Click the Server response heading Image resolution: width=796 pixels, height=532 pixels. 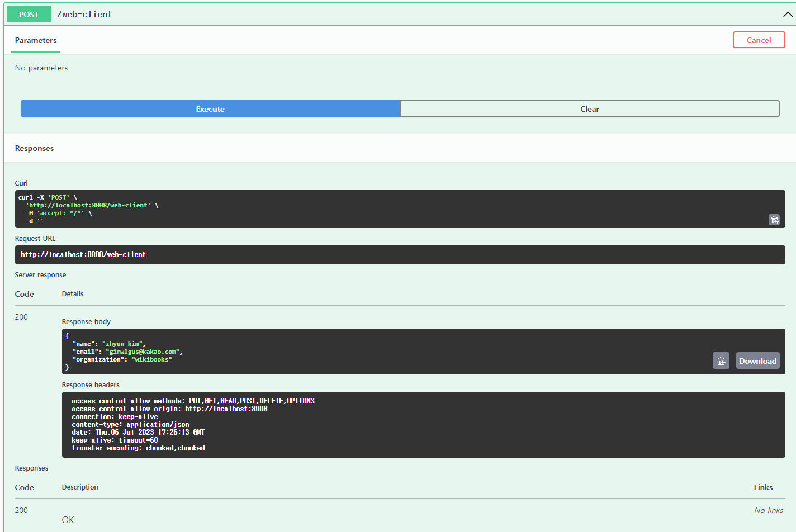pos(40,274)
